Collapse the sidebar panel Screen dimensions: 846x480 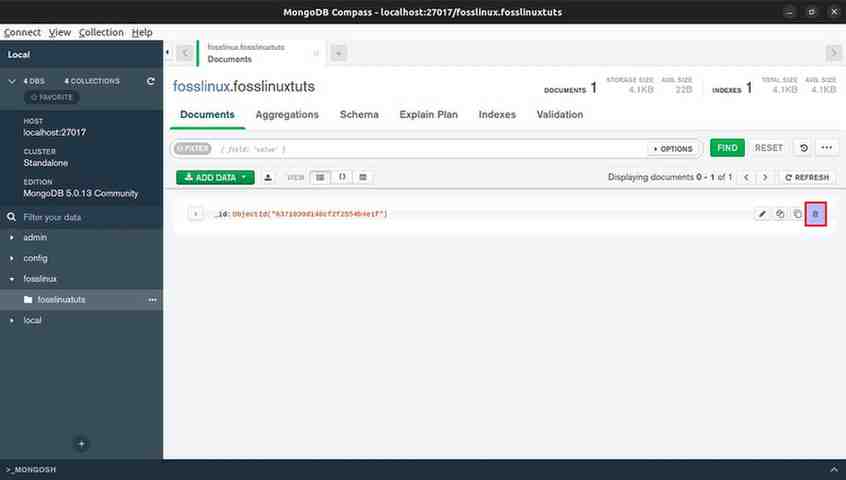tap(168, 52)
